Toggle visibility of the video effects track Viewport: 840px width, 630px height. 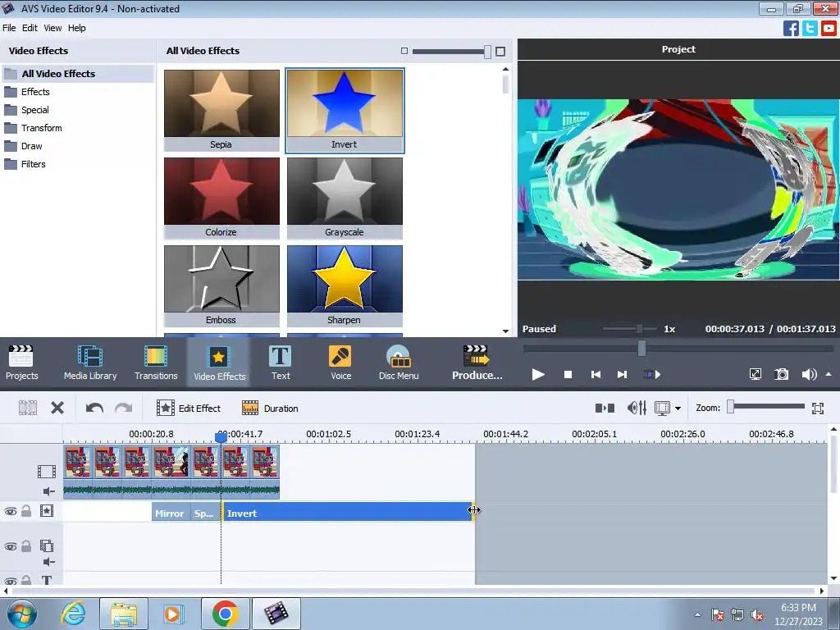pyautogui.click(x=10, y=512)
